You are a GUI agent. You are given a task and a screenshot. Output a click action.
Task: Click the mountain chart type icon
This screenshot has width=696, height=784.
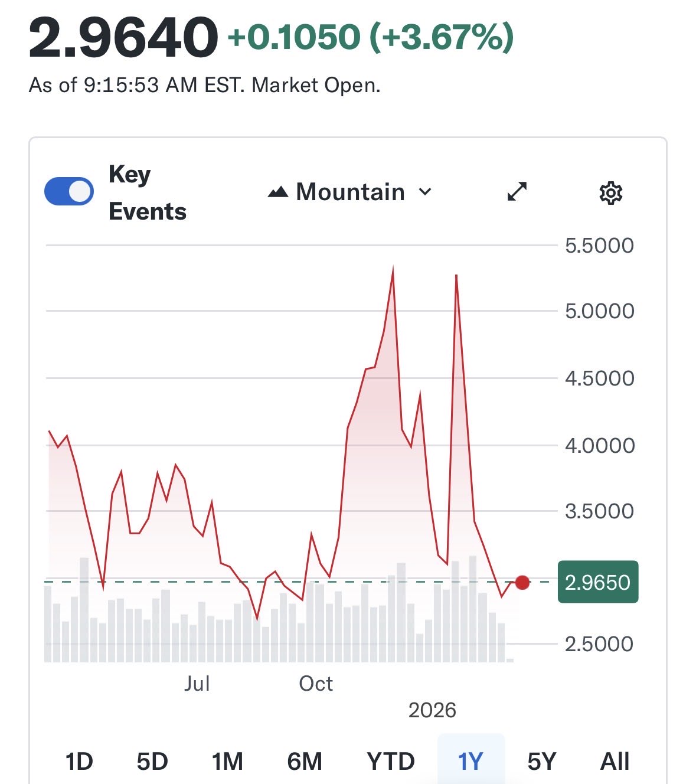[278, 192]
